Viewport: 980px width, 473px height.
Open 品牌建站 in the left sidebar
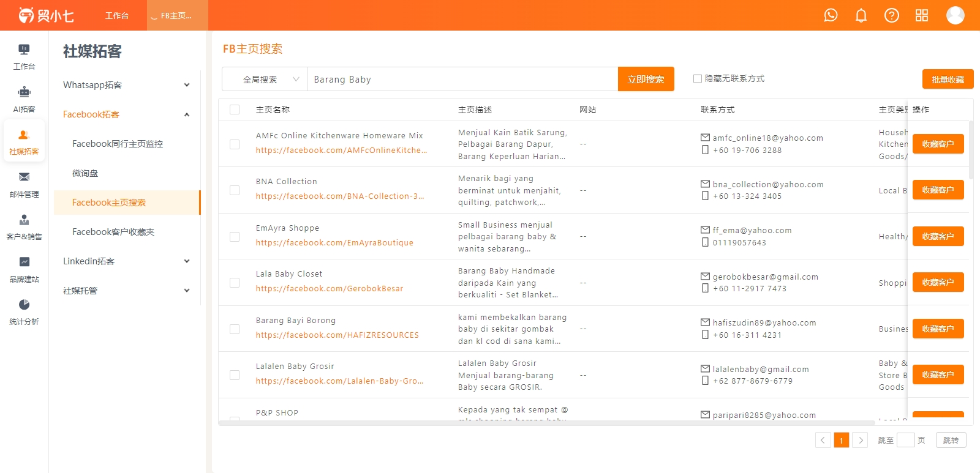coord(24,270)
